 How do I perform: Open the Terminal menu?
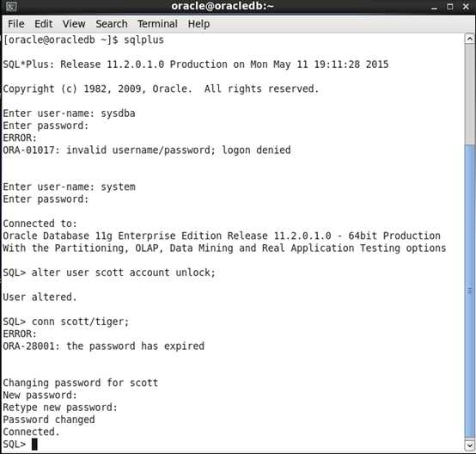click(x=157, y=24)
